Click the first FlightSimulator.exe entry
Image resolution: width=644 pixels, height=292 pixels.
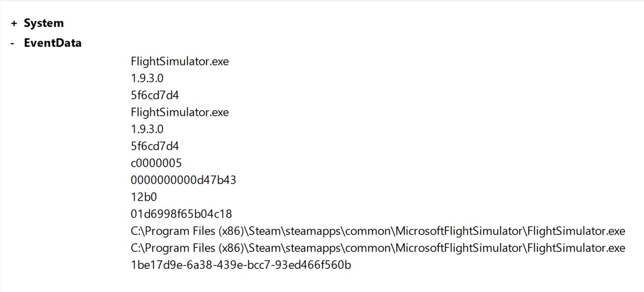(180, 61)
